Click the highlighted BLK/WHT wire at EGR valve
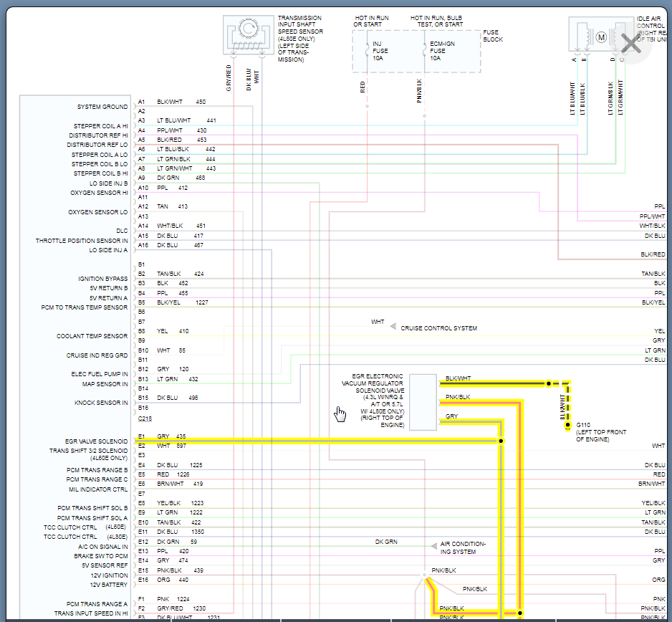672x622 pixels. click(494, 383)
